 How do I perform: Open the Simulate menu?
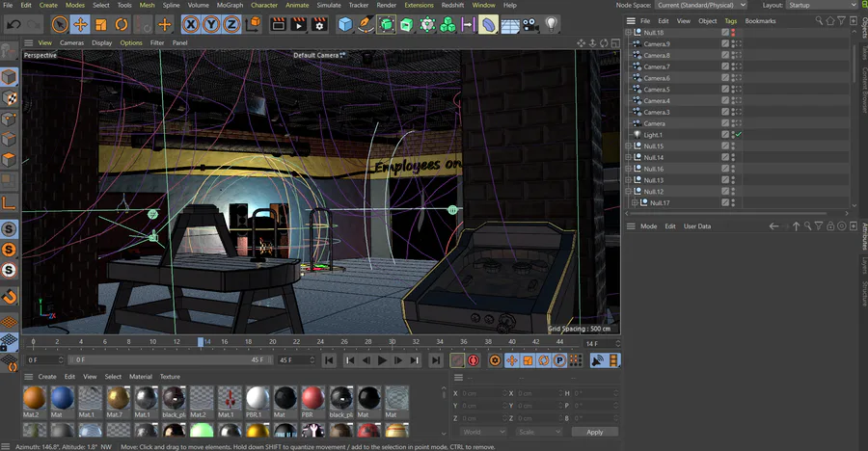tap(329, 5)
